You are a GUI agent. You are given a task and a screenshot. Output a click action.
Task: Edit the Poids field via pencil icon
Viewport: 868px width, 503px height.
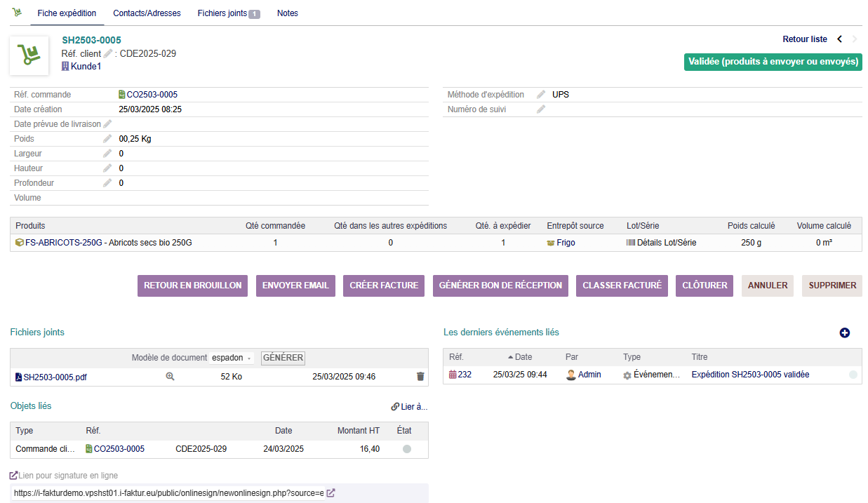click(107, 139)
